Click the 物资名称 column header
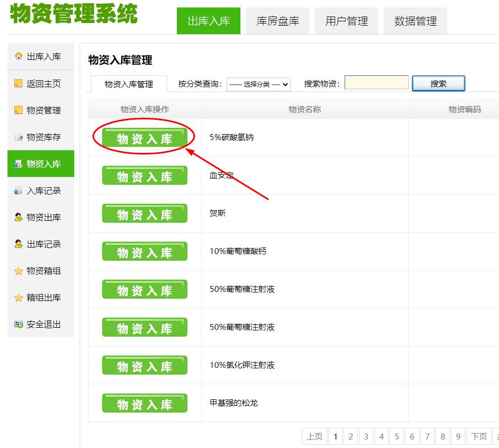This screenshot has width=499, height=448. pyautogui.click(x=305, y=109)
